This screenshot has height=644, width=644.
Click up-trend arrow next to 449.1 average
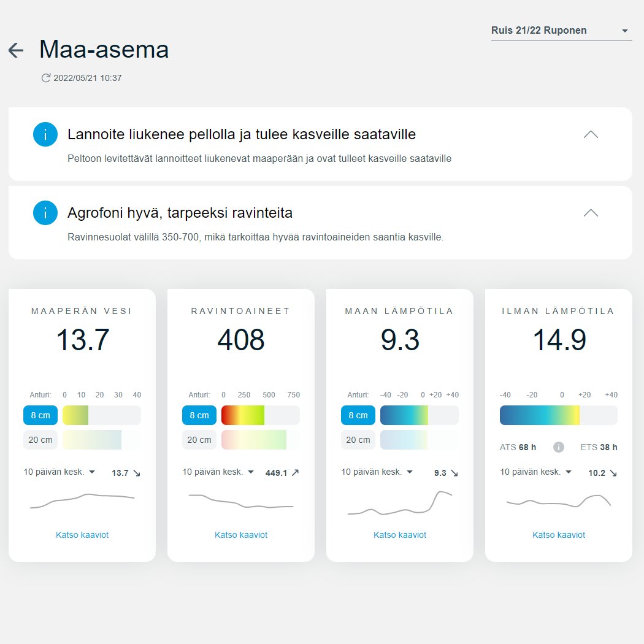(x=295, y=473)
